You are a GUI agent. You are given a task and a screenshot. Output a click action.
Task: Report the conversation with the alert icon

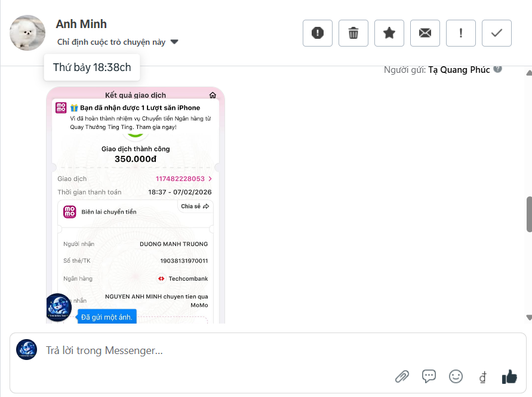click(x=317, y=33)
